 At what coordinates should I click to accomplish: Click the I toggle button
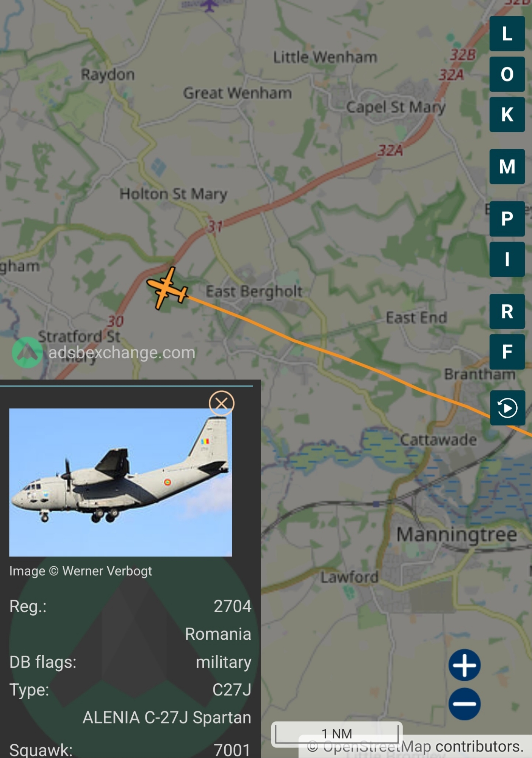[507, 259]
